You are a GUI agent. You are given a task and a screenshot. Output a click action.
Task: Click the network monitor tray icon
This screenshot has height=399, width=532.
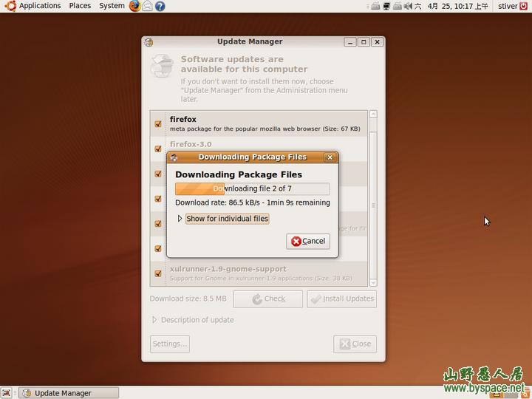point(386,6)
